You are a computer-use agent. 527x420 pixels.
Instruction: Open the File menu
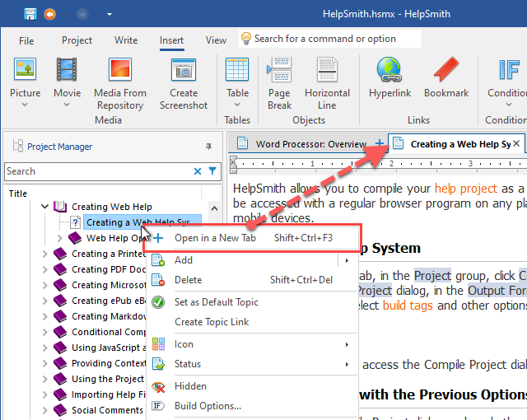[26, 40]
